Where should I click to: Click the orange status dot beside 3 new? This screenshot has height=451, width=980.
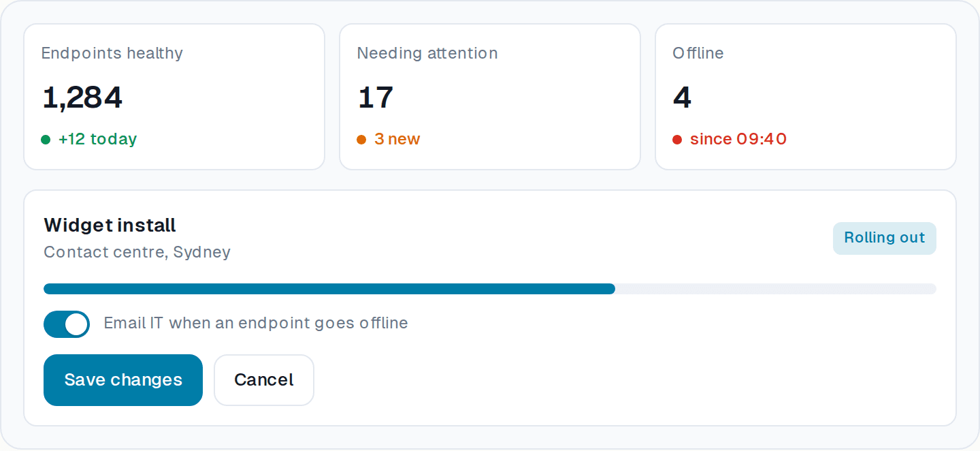pos(361,140)
